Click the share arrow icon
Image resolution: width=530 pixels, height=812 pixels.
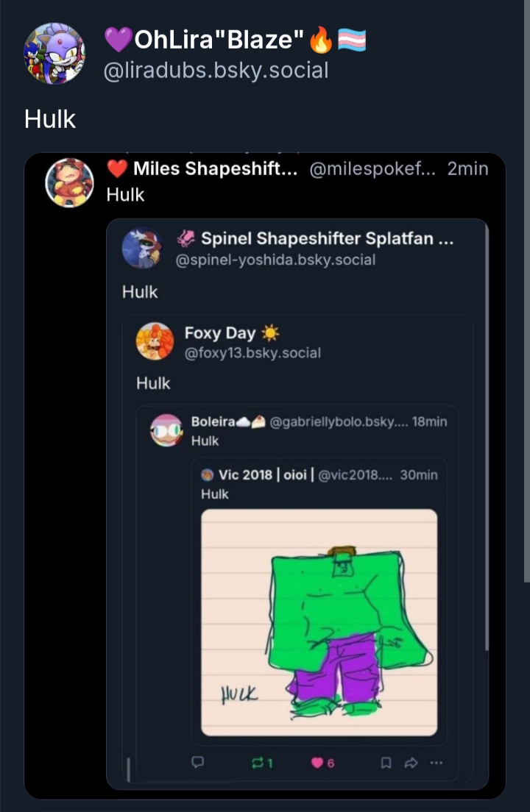coord(411,763)
